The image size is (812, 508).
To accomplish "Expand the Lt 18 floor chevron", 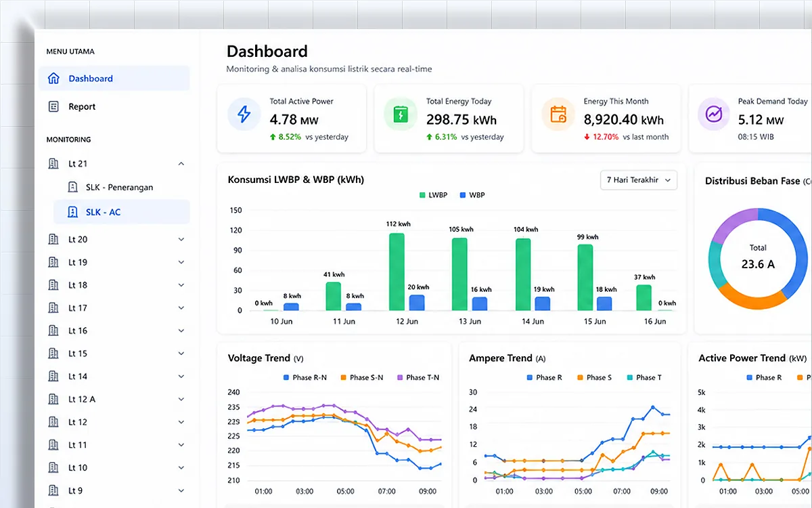I will pyautogui.click(x=181, y=285).
